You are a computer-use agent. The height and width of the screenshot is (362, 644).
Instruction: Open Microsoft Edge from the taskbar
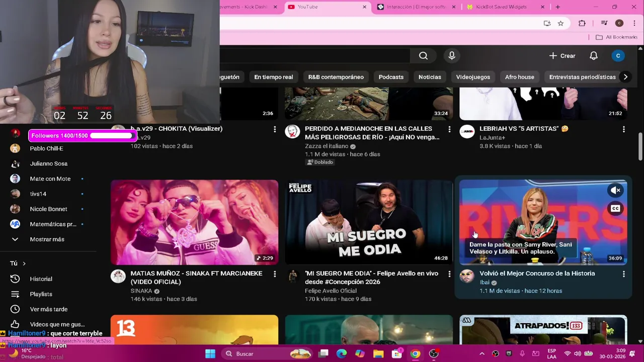[342, 353]
